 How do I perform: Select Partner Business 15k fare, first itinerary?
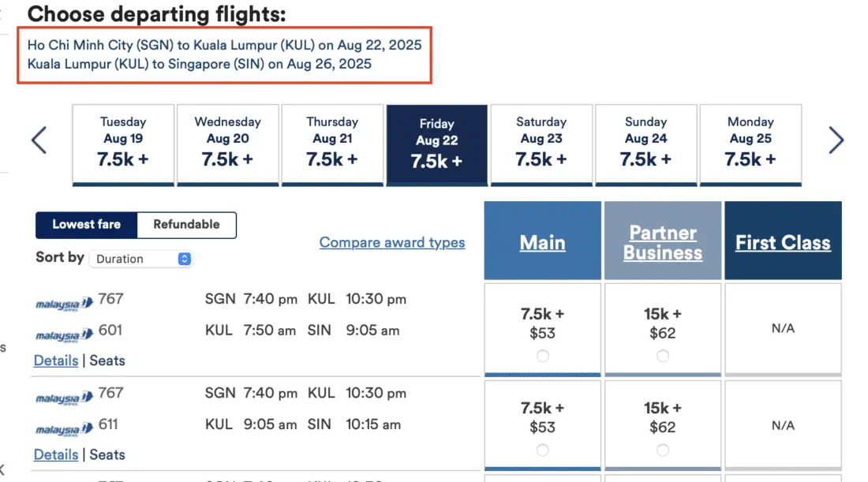[663, 357]
